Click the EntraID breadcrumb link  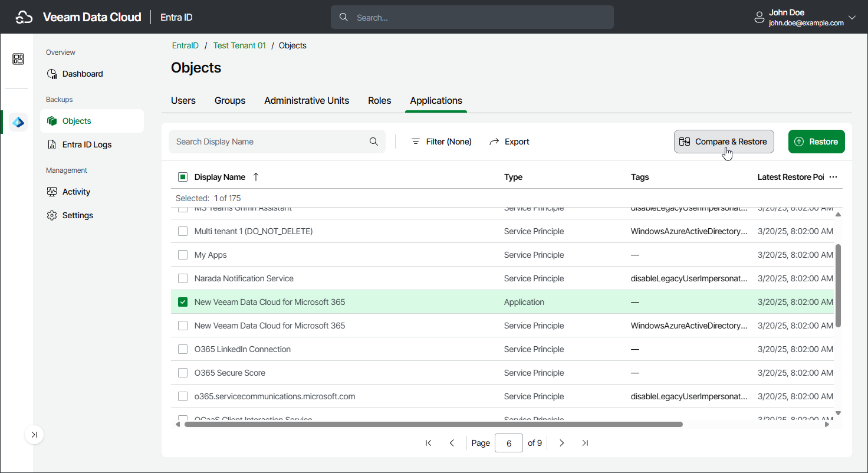tap(185, 45)
